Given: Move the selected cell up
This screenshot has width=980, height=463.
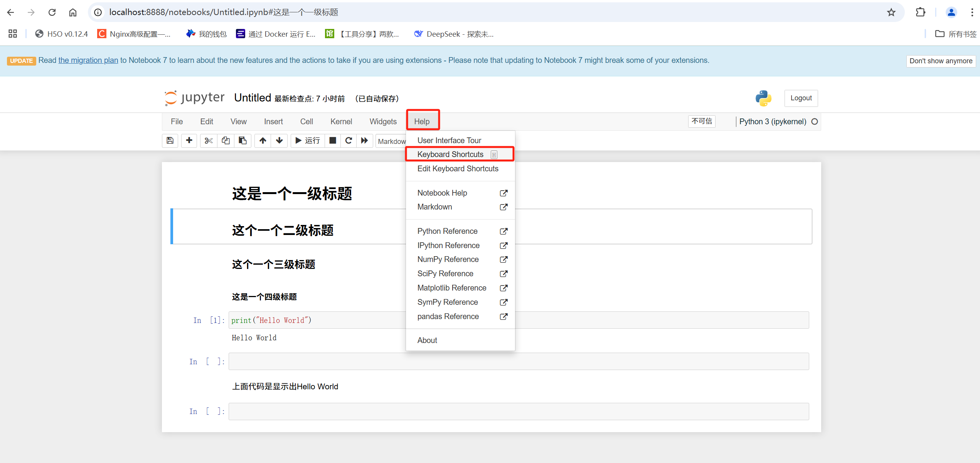Looking at the screenshot, I should (263, 140).
